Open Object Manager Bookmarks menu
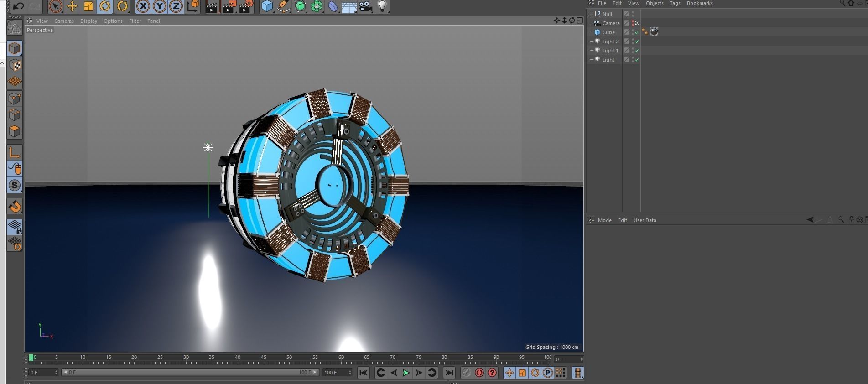 tap(700, 3)
